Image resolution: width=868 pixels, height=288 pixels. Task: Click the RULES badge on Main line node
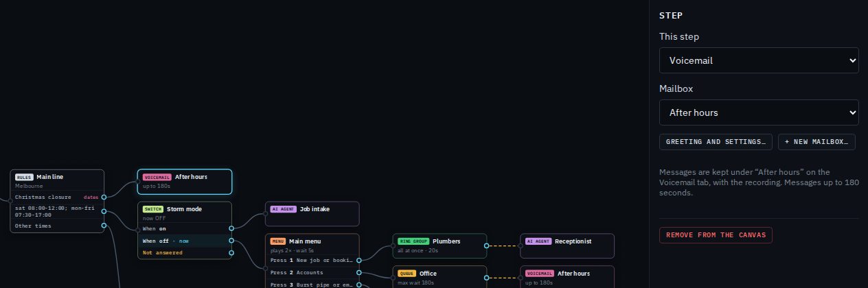(x=24, y=177)
